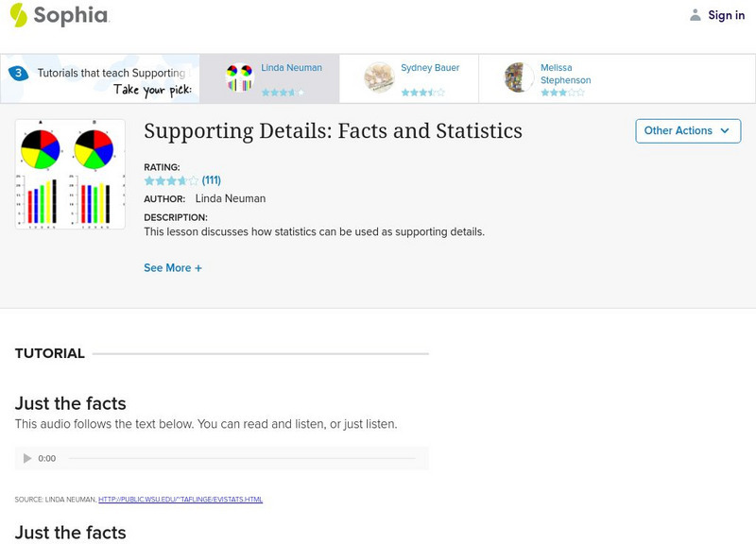Click the user profile icon
The height and width of the screenshot is (544, 756).
[696, 15]
